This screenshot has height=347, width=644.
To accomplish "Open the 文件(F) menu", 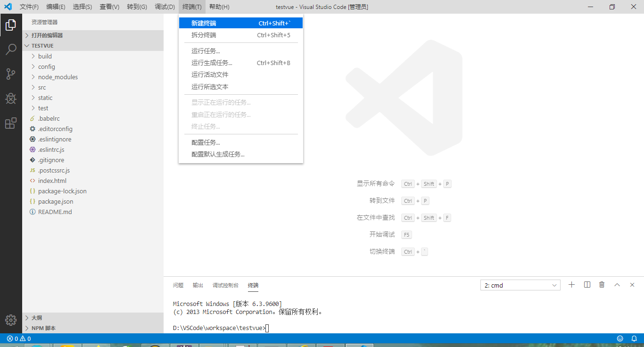I will point(29,7).
